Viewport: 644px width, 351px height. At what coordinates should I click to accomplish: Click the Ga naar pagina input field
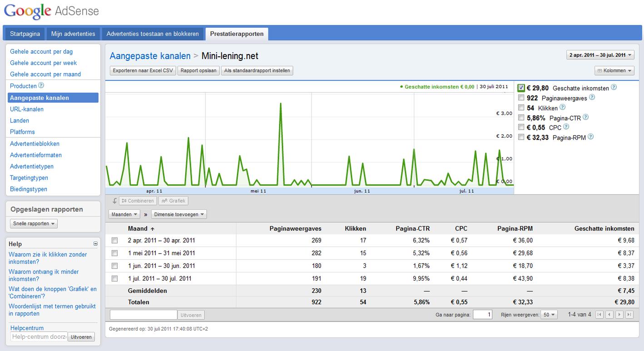(x=482, y=315)
